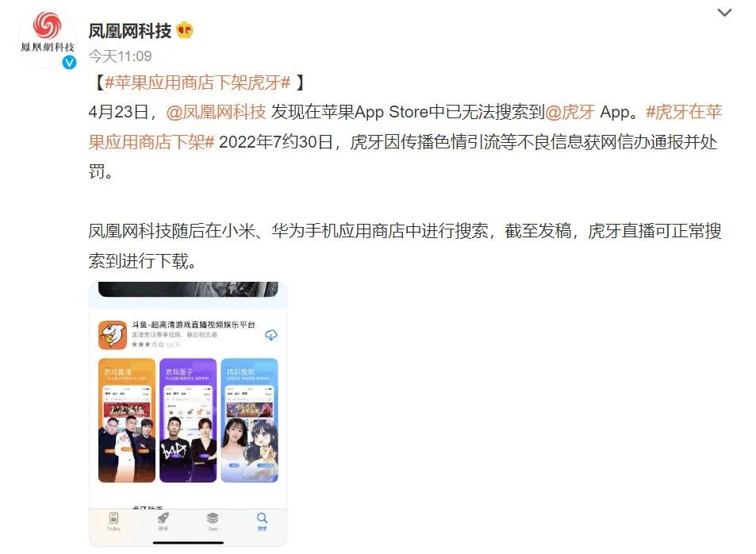Switch to the 游戏 rocket tab
The width and height of the screenshot is (756, 554).
coord(163,521)
